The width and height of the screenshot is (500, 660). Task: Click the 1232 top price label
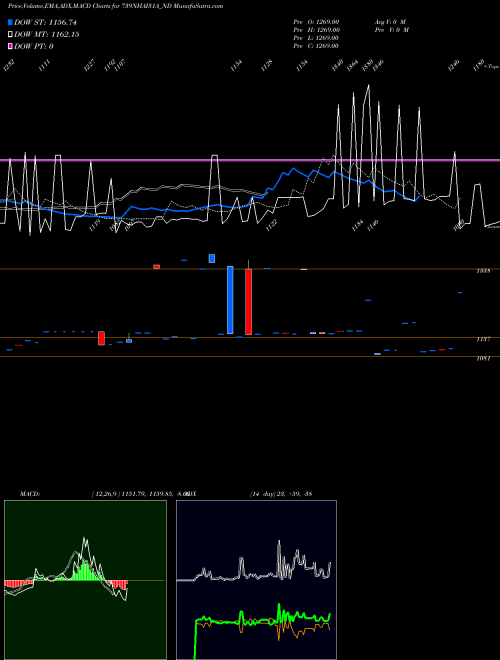(x=9, y=66)
